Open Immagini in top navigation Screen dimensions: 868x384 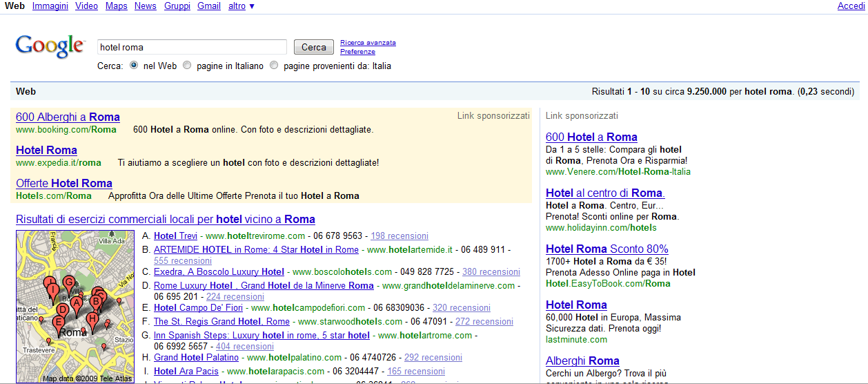point(50,6)
